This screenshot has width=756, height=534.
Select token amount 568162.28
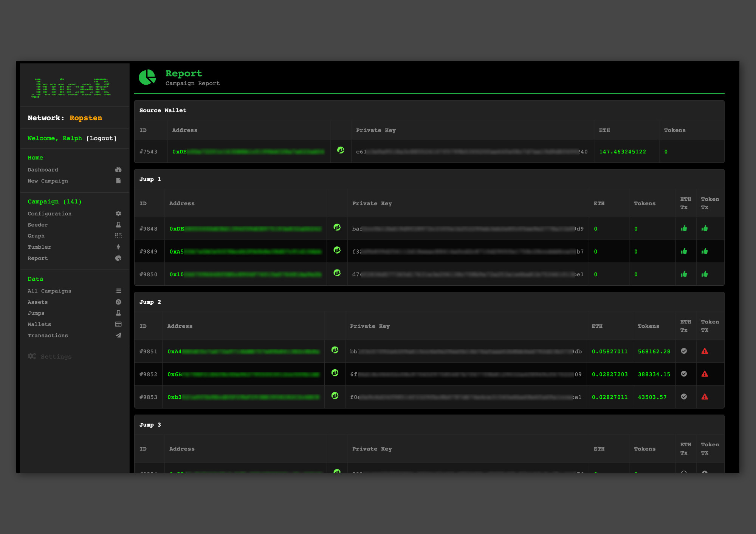click(x=654, y=352)
